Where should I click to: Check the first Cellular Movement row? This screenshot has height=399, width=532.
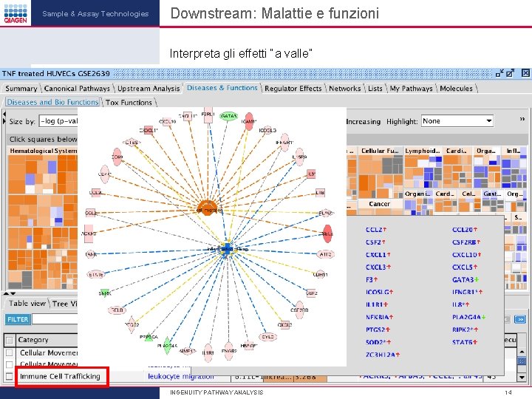tap(10, 352)
